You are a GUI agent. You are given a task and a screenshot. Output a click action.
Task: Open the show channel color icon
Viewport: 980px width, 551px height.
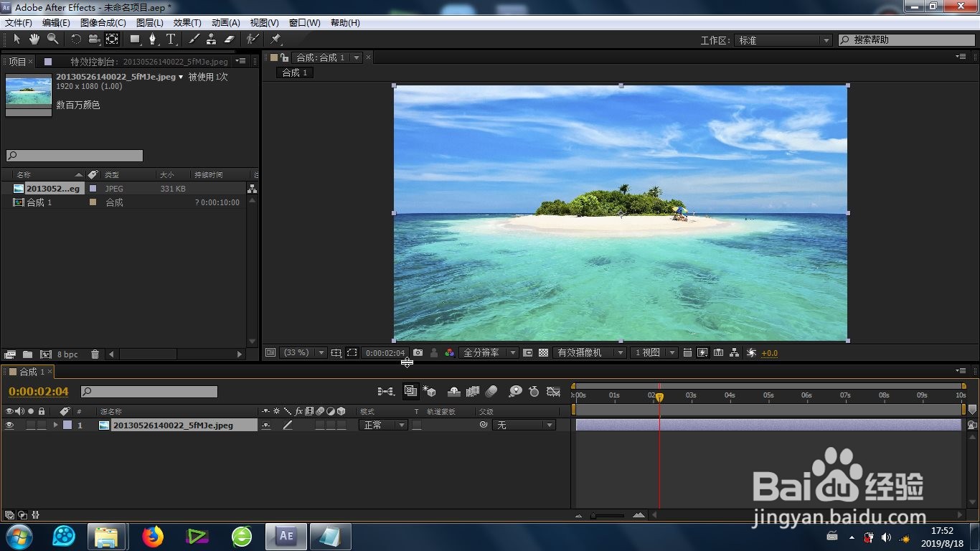(450, 353)
